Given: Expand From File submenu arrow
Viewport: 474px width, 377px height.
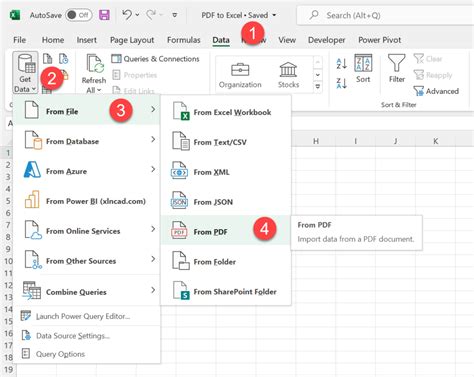Looking at the screenshot, I should 153,109.
